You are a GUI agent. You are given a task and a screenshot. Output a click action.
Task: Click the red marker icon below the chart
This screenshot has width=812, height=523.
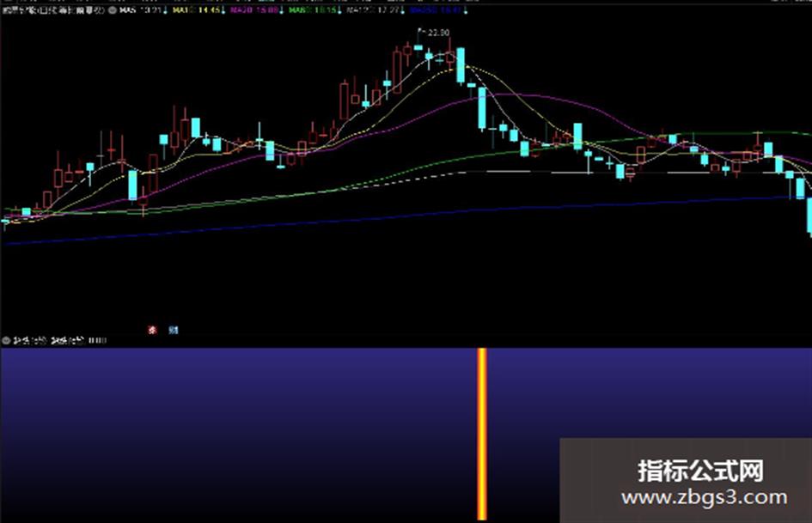click(152, 330)
